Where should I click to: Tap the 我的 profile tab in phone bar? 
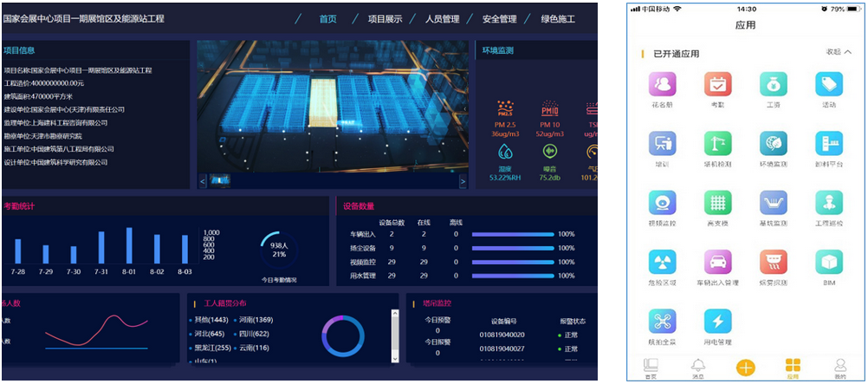pyautogui.click(x=840, y=369)
